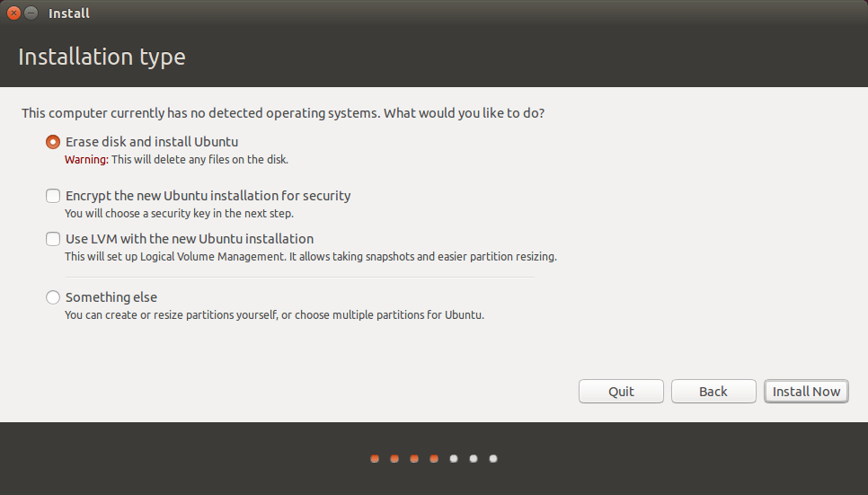The width and height of the screenshot is (868, 495).
Task: Minimize the Install window
Action: point(31,13)
